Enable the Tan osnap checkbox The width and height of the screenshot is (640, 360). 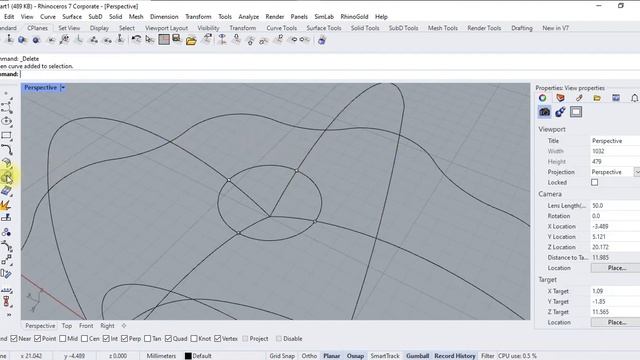[148, 339]
